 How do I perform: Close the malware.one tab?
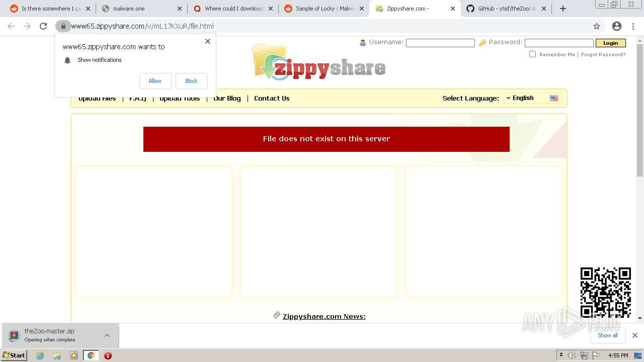point(180,9)
